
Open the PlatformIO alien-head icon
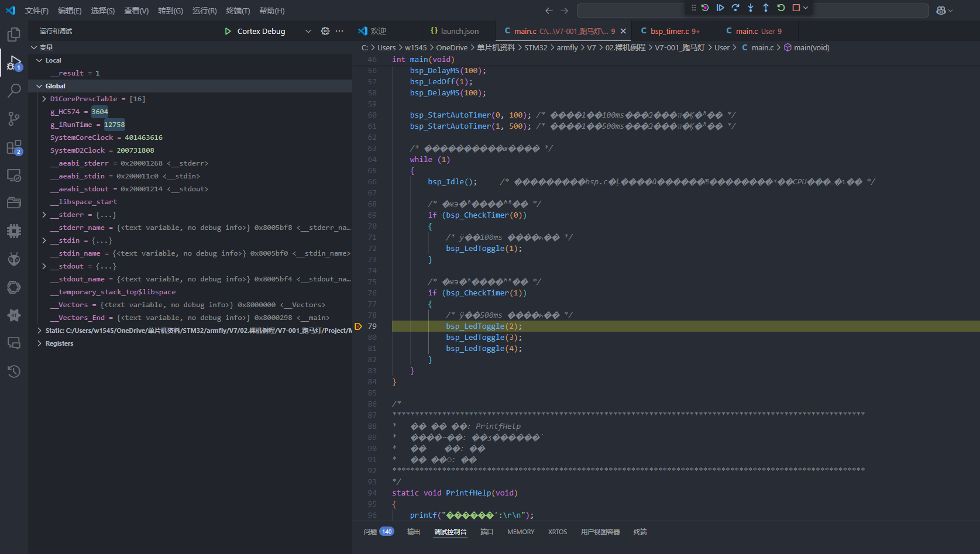(14, 259)
